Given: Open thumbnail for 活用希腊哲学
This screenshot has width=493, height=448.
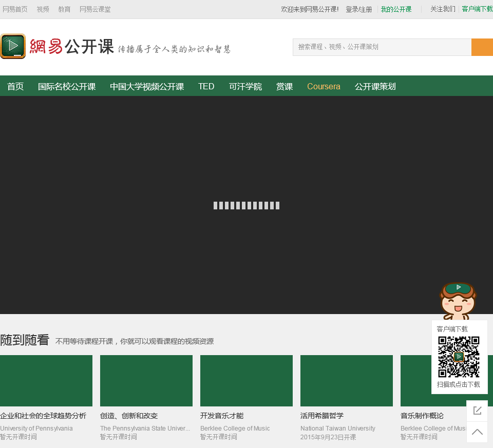Looking at the screenshot, I should [x=347, y=380].
